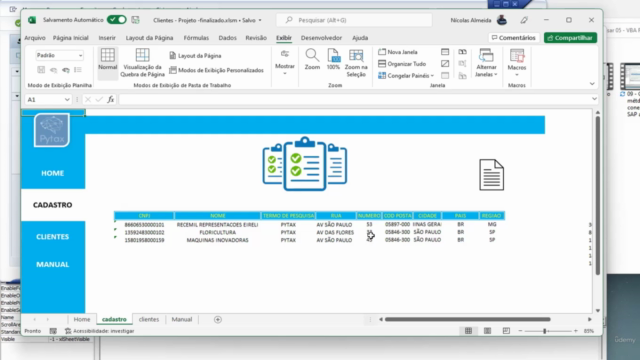This screenshot has height=360, width=640.
Task: Click the save icon beside AutoSave toggle
Action: 136,20
